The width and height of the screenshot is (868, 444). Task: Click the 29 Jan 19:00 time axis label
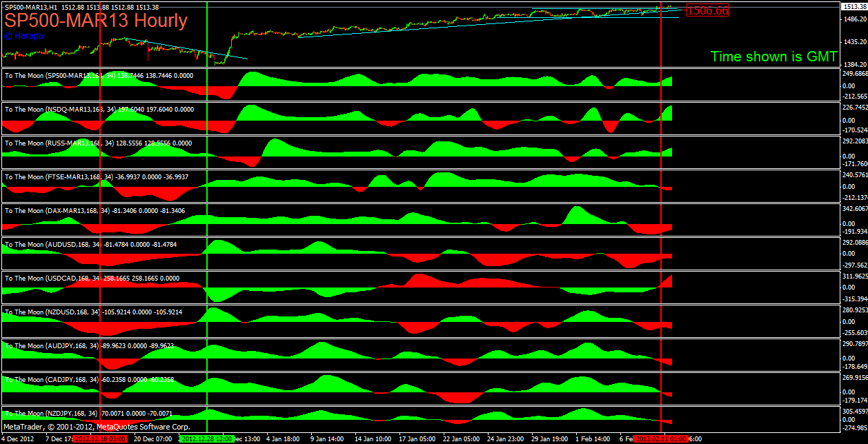tap(550, 438)
